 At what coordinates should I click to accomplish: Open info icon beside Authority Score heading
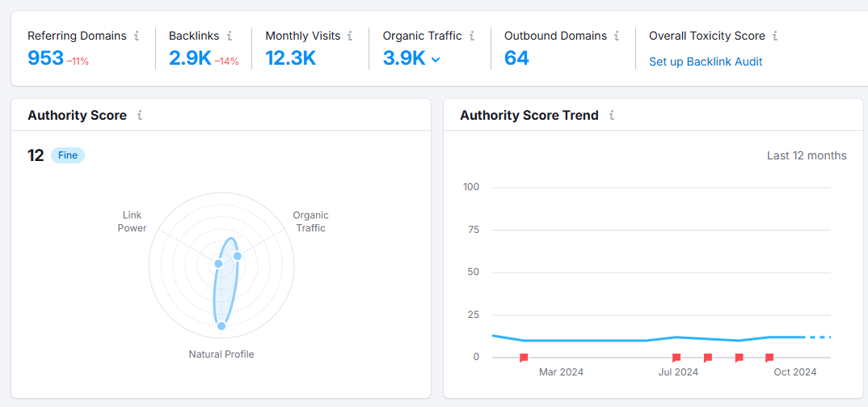click(140, 116)
